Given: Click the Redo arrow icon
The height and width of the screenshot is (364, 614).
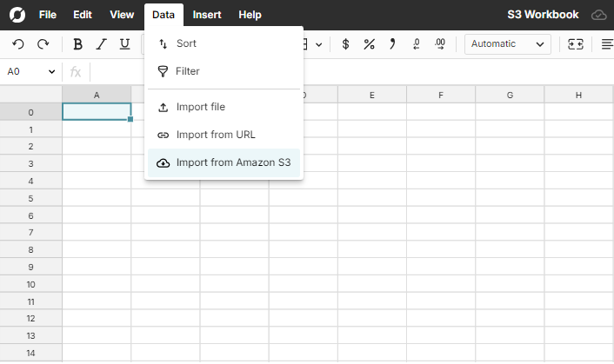Looking at the screenshot, I should 43,44.
